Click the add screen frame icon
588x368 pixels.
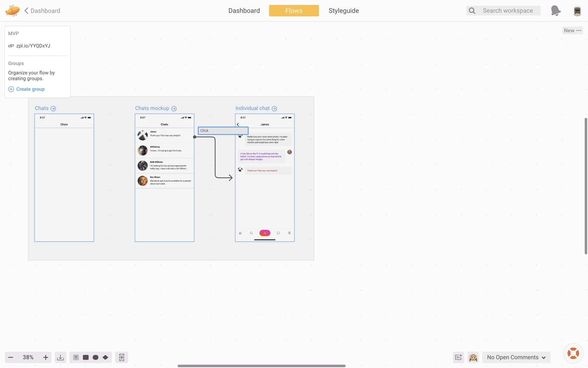pyautogui.click(x=122, y=357)
